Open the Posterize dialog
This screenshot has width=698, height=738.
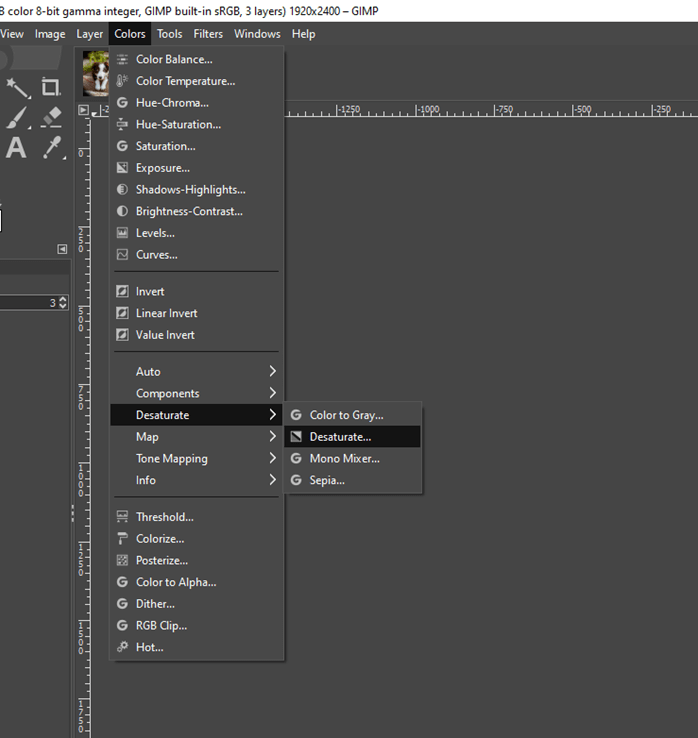tap(197, 560)
